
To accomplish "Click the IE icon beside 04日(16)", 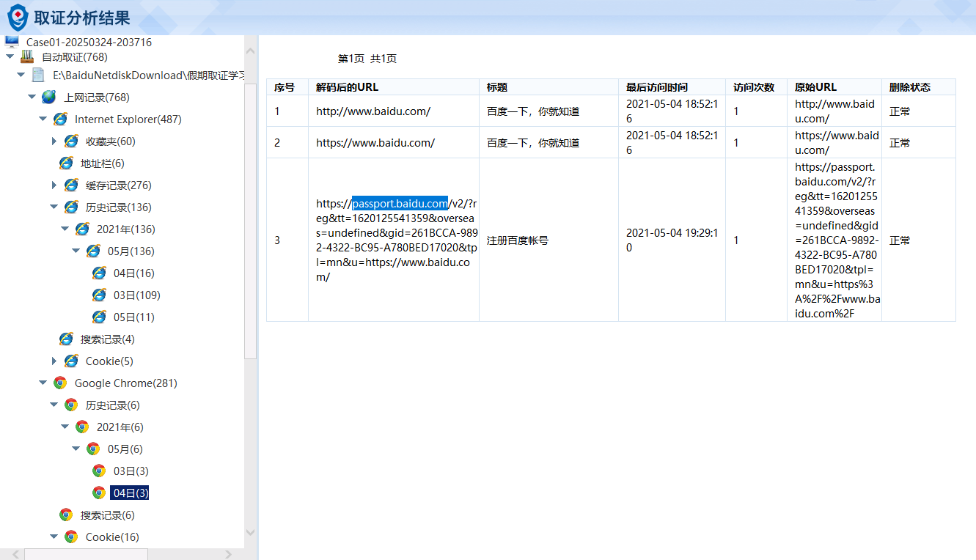I will [99, 273].
